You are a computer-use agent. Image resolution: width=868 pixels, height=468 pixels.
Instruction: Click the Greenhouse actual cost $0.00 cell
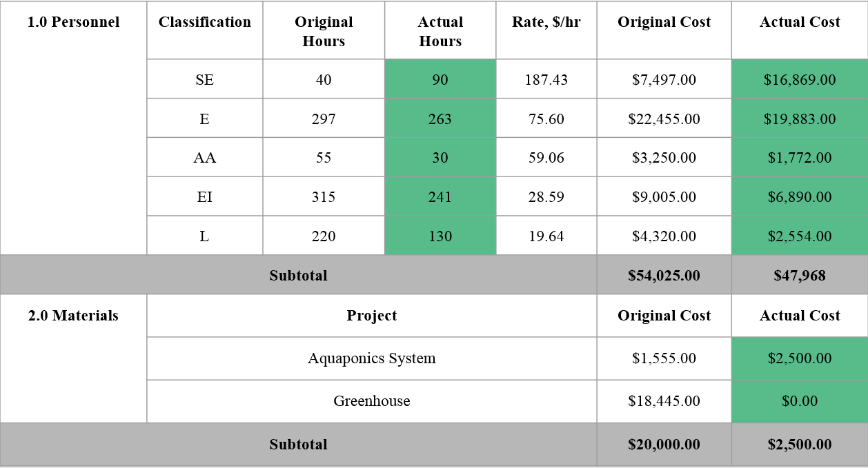point(800,401)
